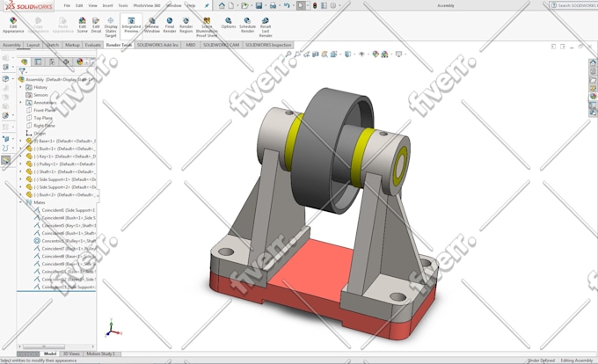
Task: Start the Final Render
Action: coord(170,25)
